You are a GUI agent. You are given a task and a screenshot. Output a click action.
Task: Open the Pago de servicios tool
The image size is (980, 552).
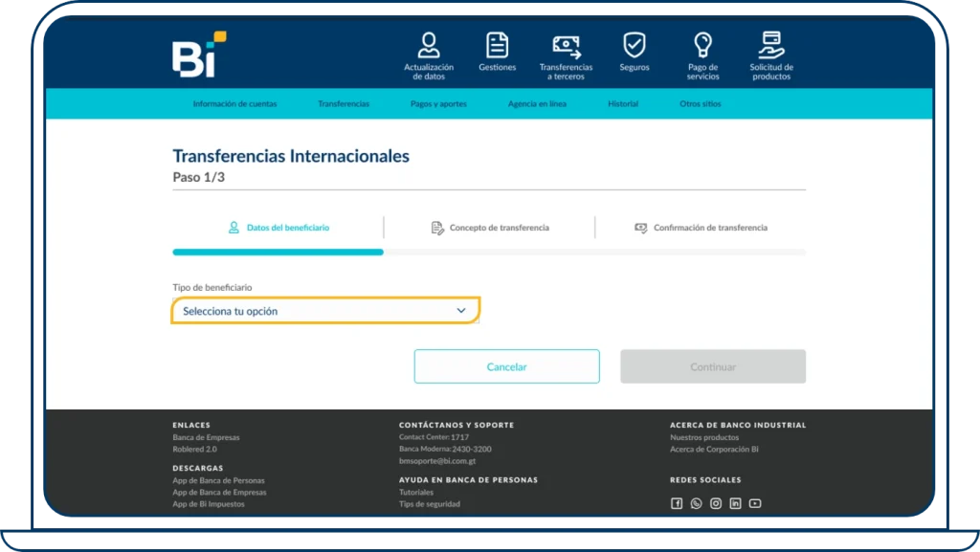tap(702, 53)
